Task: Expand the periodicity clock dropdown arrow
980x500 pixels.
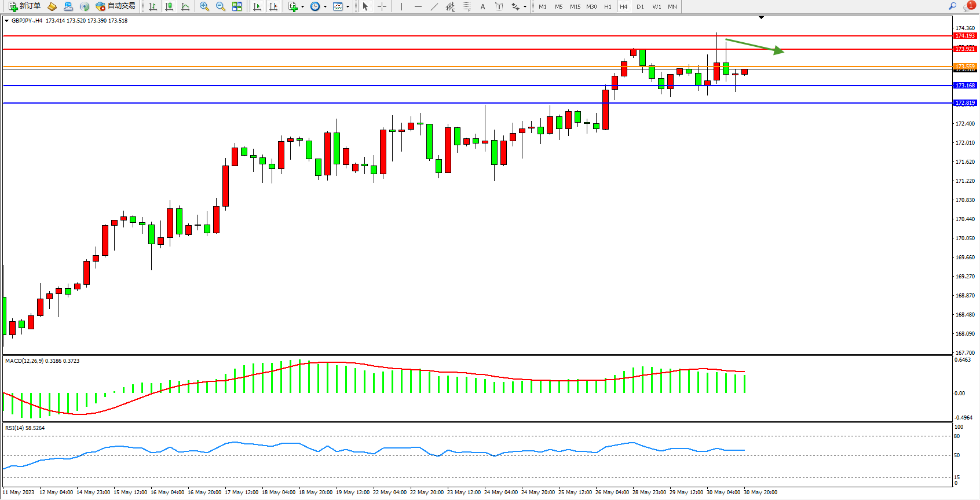Action: pos(325,7)
